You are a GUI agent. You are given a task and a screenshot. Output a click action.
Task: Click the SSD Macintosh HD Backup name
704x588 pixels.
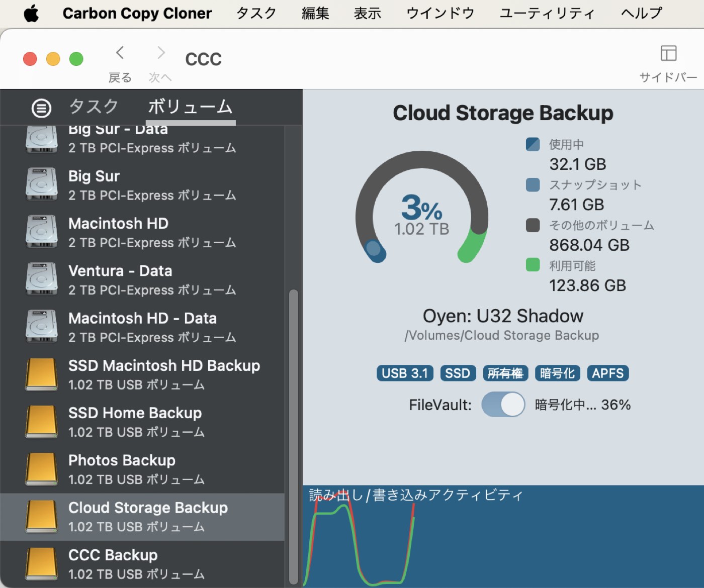coord(164,365)
